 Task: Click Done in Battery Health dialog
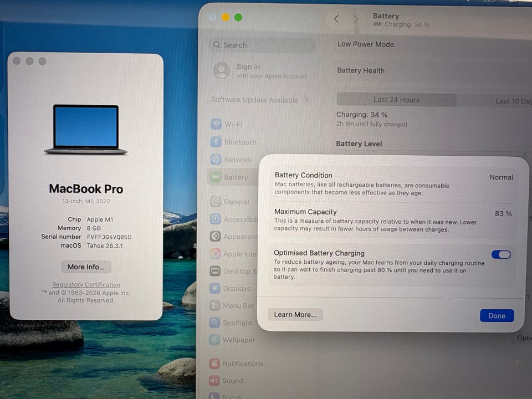[x=497, y=315]
